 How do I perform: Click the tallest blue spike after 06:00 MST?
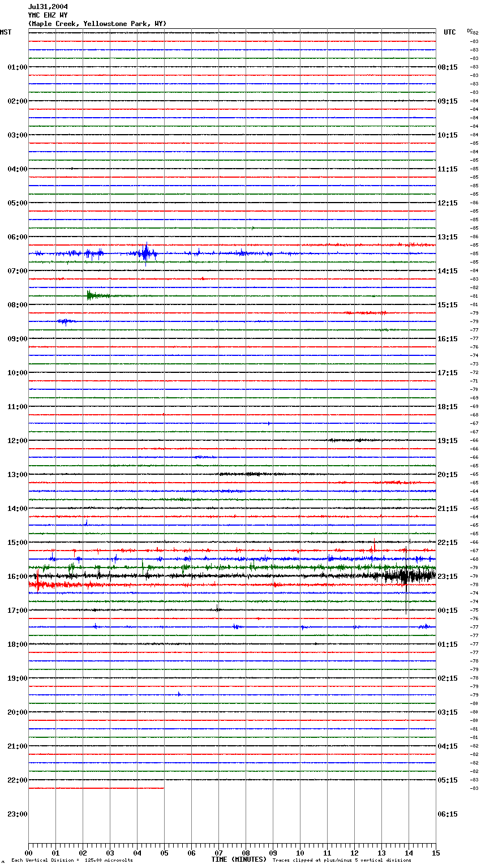tap(146, 253)
